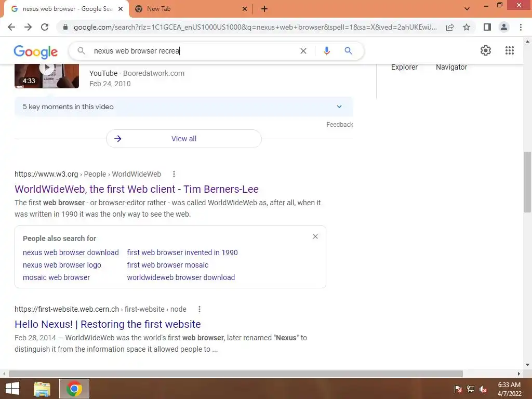Open the Windows Start menu
Viewport: 532px width, 399px height.
point(12,389)
